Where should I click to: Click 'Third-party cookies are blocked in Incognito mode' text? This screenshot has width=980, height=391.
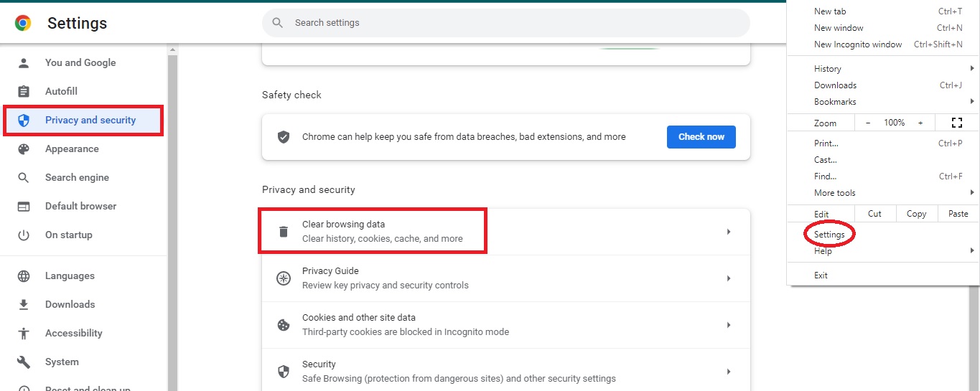pyautogui.click(x=406, y=331)
